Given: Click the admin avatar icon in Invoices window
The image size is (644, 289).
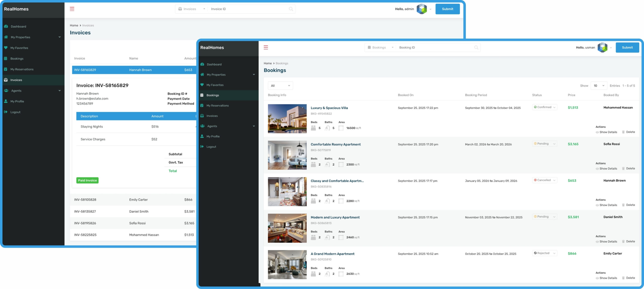Looking at the screenshot, I should click(x=422, y=9).
